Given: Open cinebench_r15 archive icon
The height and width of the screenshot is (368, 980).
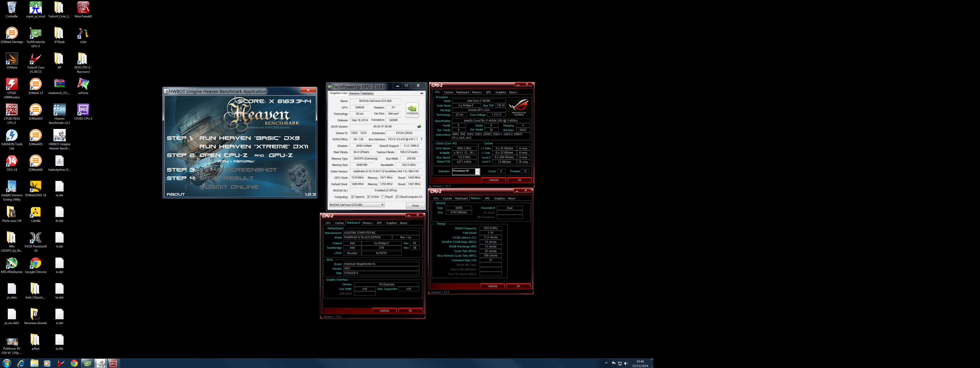Looking at the screenshot, I should [59, 86].
